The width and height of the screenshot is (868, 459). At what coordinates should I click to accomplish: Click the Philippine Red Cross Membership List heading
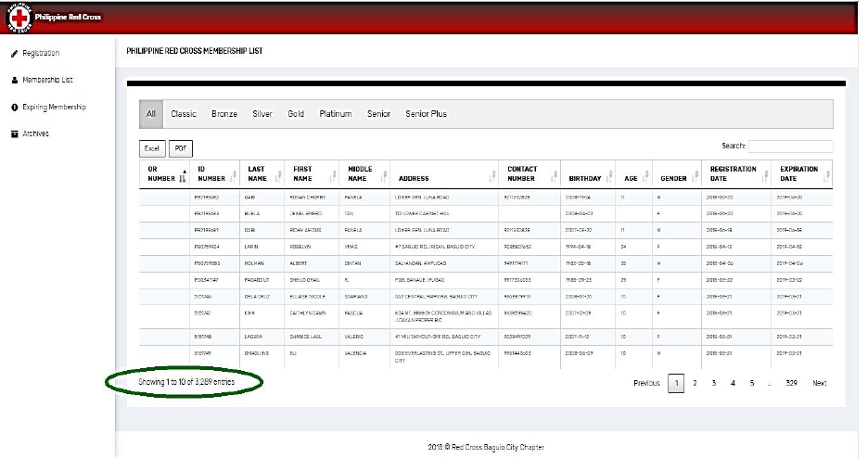195,51
